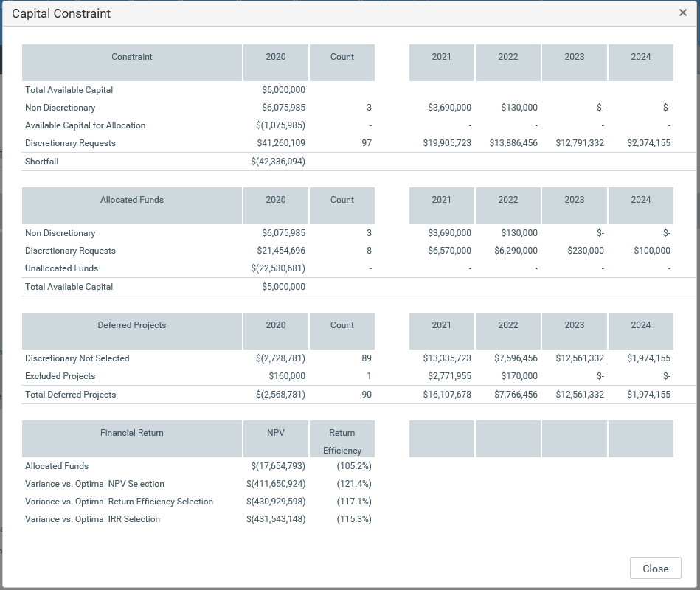This screenshot has height=590, width=700.
Task: Click the Deferred Projects table header
Action: click(x=132, y=325)
